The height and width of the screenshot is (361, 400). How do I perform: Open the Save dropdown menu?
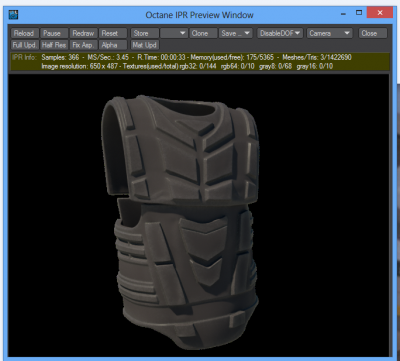(x=235, y=33)
